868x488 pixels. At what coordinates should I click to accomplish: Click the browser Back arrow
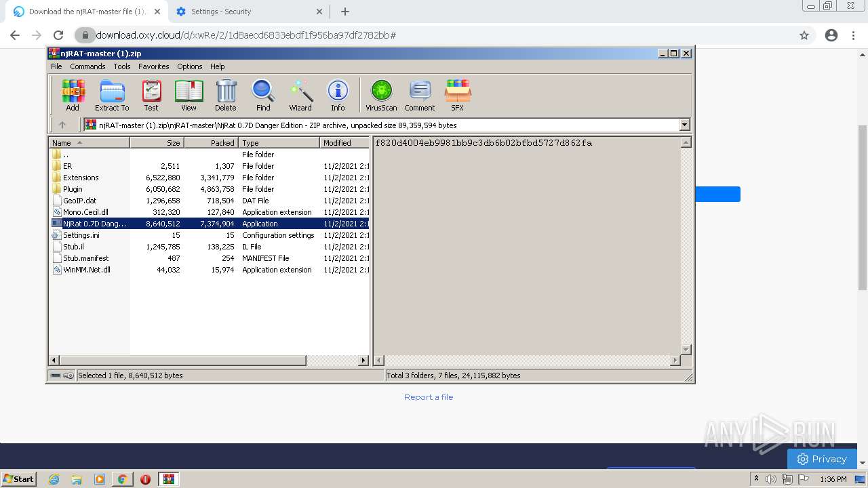click(x=15, y=35)
